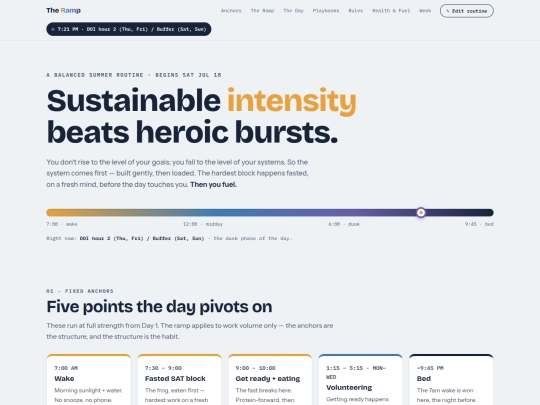Click the Five points heading
This screenshot has width=540, height=405.
pyautogui.click(x=159, y=307)
